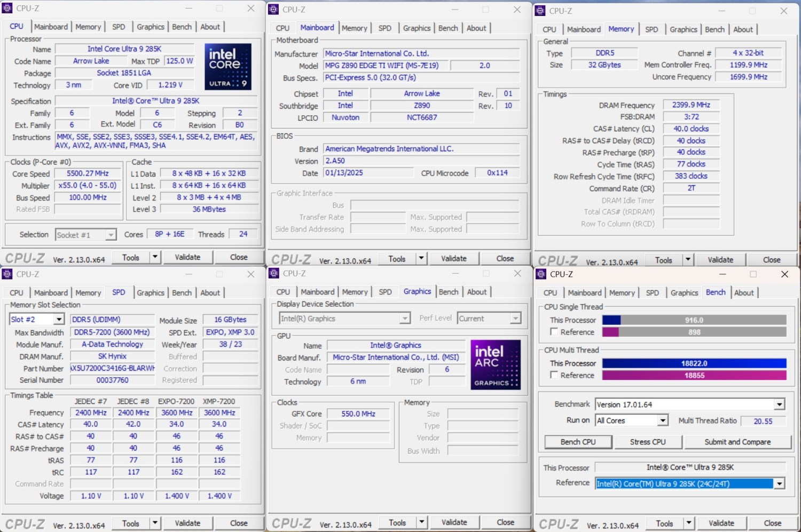Click the Intel Core Ultra 9 logo

pyautogui.click(x=227, y=67)
